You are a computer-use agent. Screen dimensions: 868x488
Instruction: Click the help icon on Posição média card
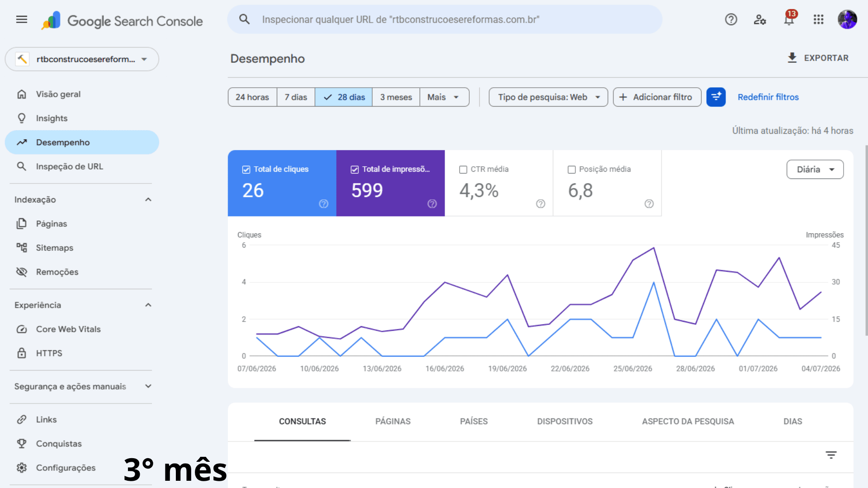point(649,204)
